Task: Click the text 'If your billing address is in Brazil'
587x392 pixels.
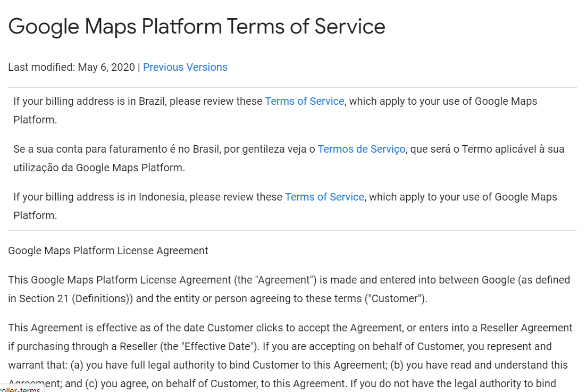Action: (x=90, y=102)
